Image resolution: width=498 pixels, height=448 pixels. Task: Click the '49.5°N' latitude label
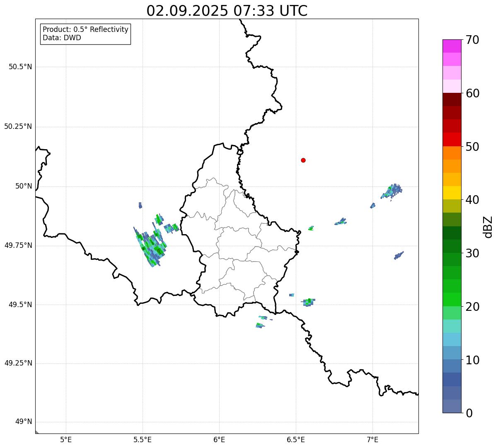pos(20,305)
